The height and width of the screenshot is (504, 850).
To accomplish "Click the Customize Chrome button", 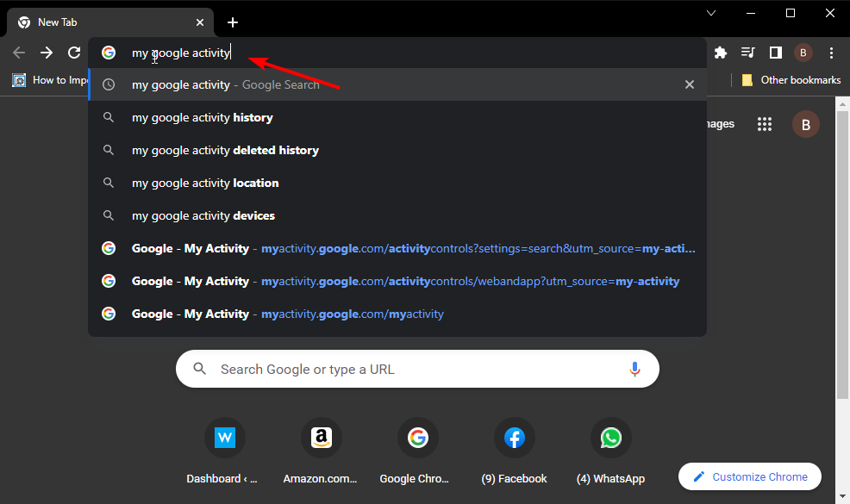I will tap(750, 477).
